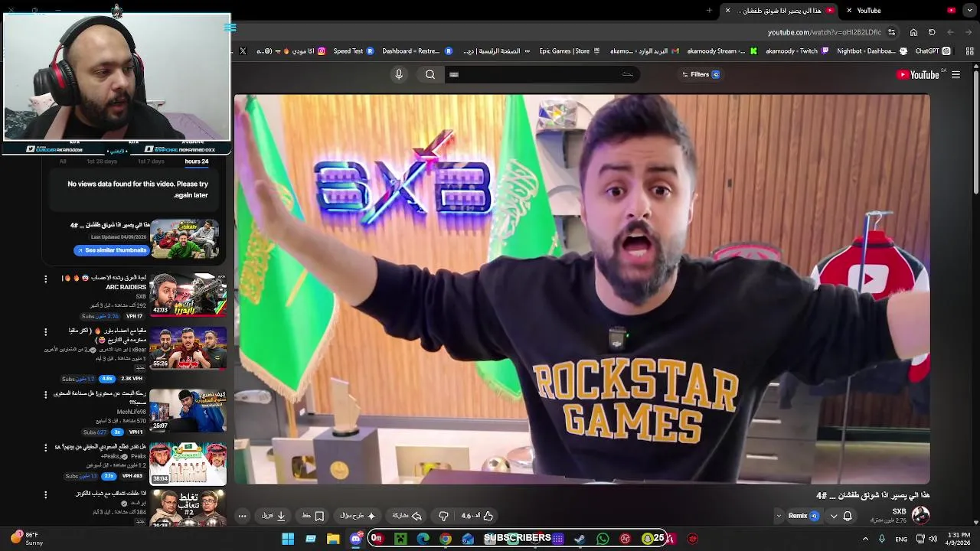The height and width of the screenshot is (551, 980).
Task: Open WhatsApp from the taskbar
Action: pos(603,539)
